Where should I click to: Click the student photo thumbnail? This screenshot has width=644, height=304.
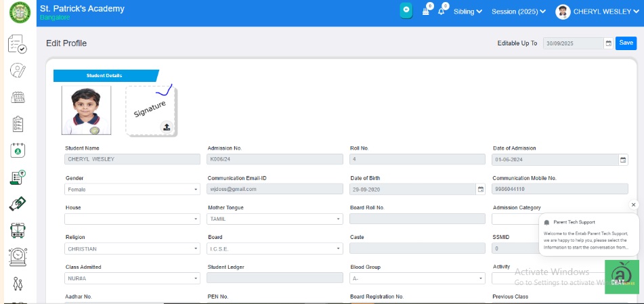86,110
